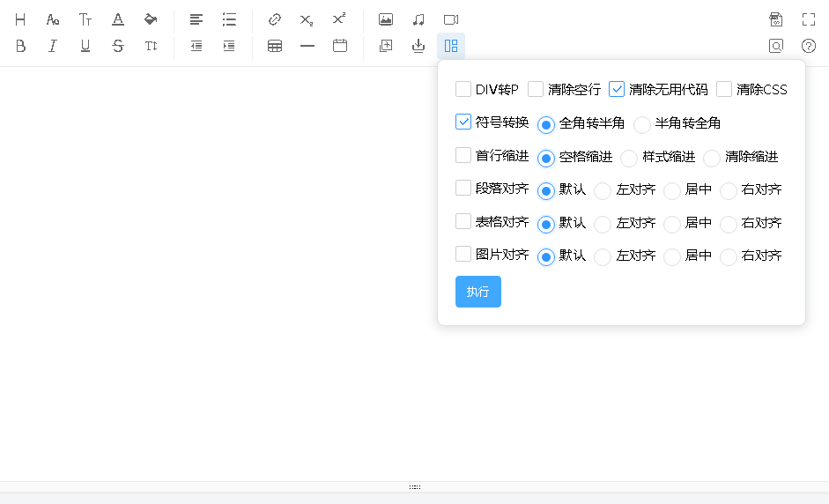Viewport: 829px width, 504px height.
Task: Select 右对齐 for 图片对齐
Action: [728, 257]
